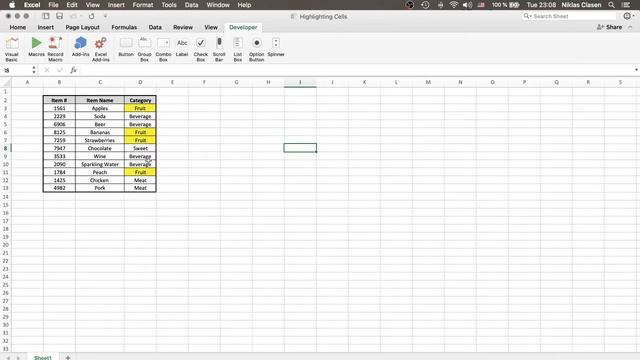The height and width of the screenshot is (360, 640).
Task: Click the formula confirm checkmark icon
Action: click(x=60, y=70)
